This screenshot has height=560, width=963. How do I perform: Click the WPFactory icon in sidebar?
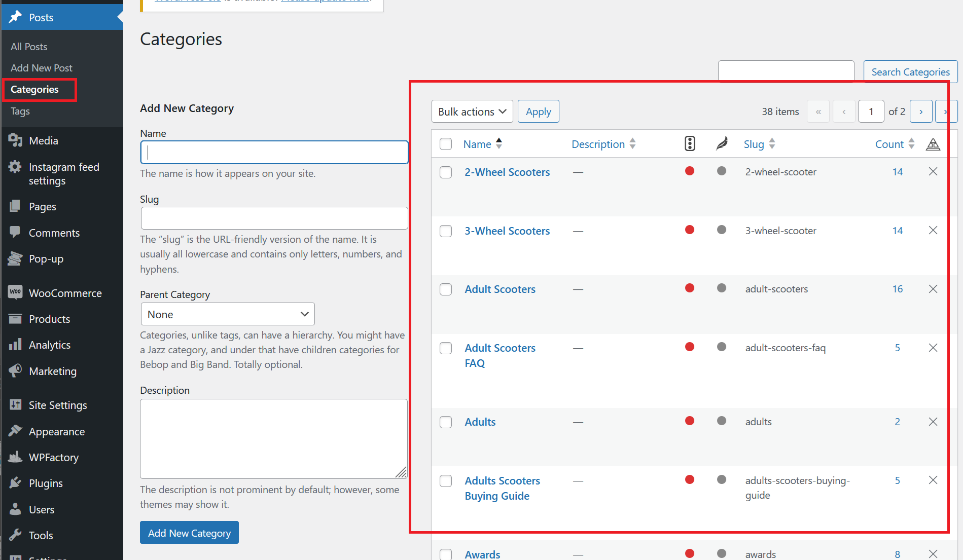click(x=16, y=457)
